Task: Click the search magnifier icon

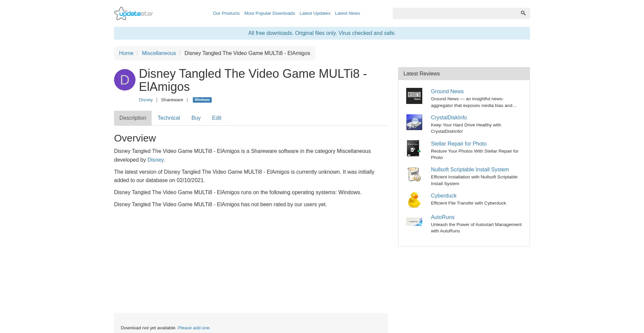Action: [x=523, y=13]
